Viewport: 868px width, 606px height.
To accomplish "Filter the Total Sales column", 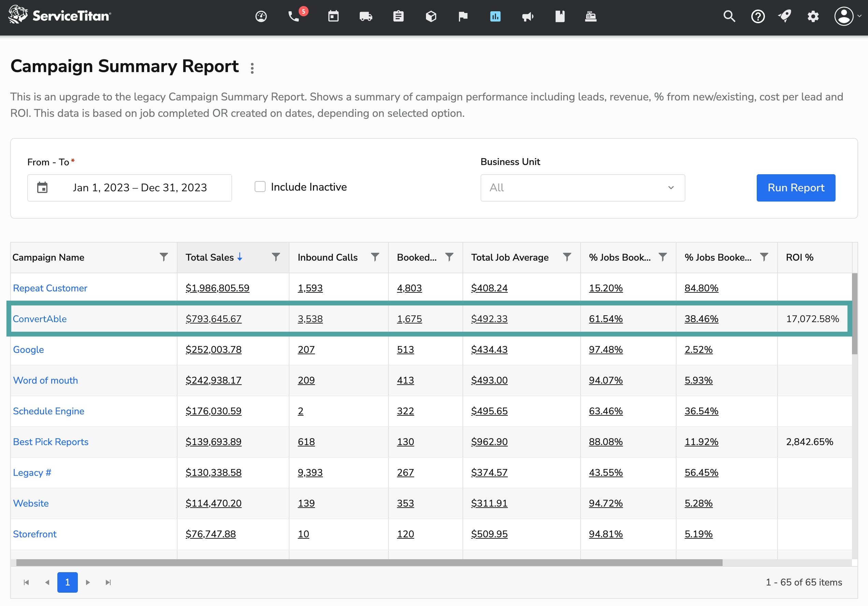I will click(276, 257).
